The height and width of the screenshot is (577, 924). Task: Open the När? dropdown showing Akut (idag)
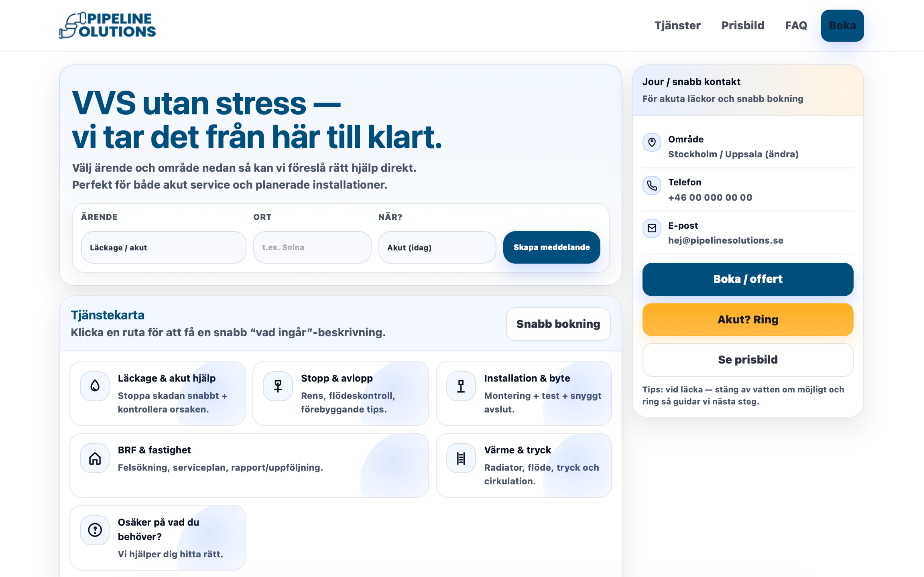pyautogui.click(x=437, y=247)
